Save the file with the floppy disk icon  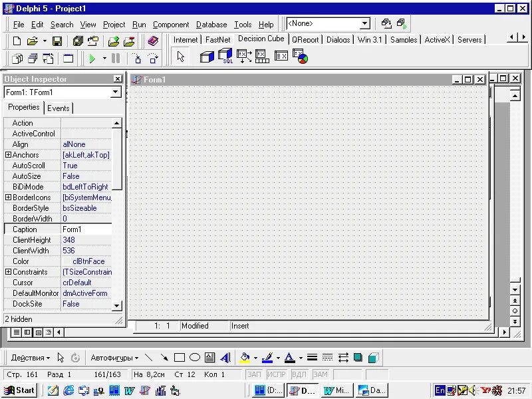pyautogui.click(x=57, y=41)
